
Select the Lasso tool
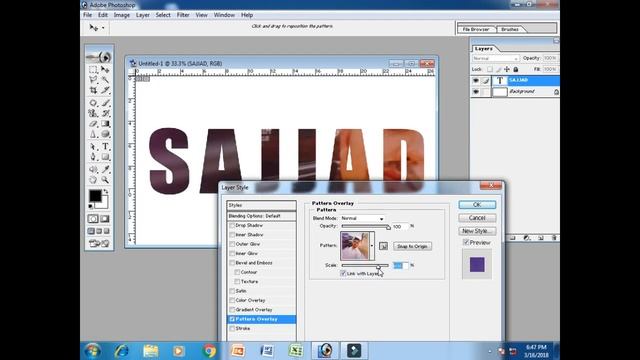tap(93, 80)
